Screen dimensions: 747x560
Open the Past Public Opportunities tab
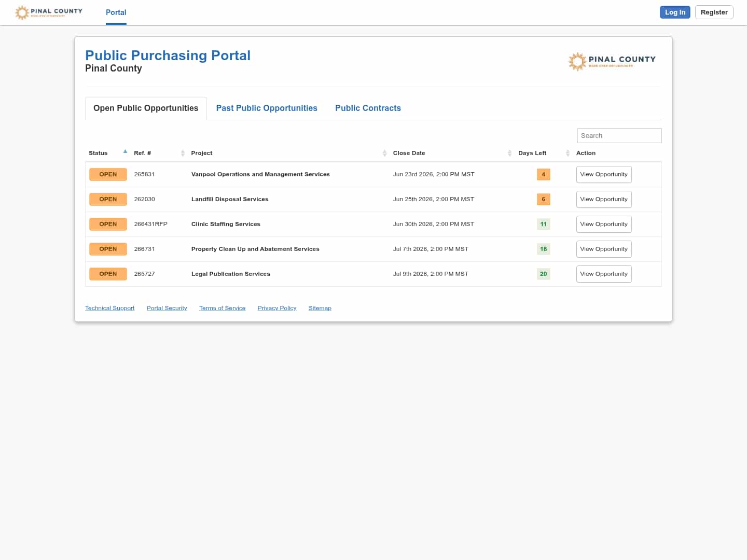[267, 108]
